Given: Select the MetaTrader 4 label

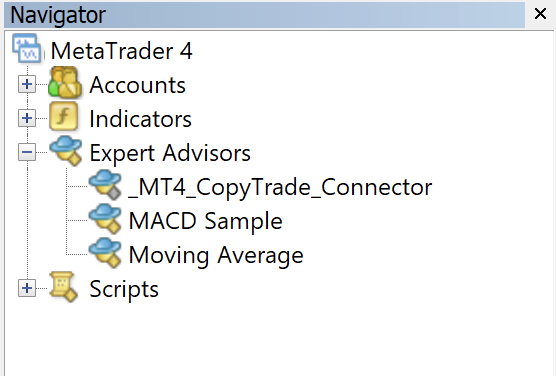Looking at the screenshot, I should tap(122, 51).
